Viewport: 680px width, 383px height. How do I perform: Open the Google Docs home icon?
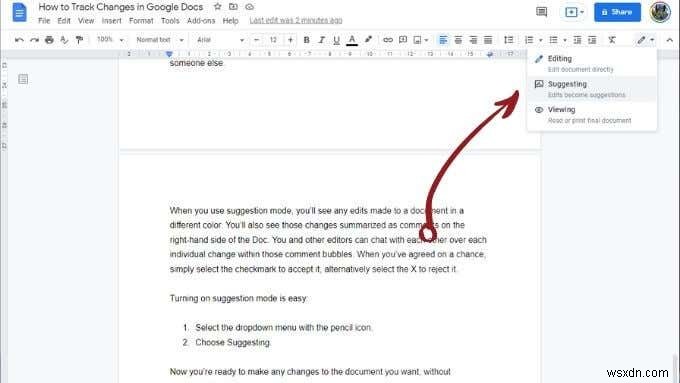click(19, 12)
